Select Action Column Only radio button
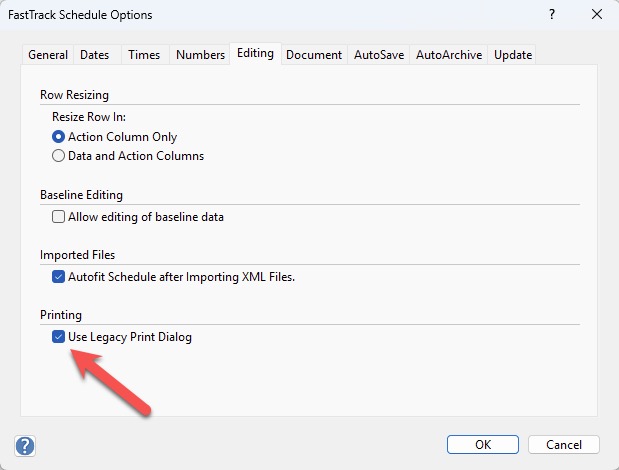This screenshot has width=619, height=470. pos(58,136)
